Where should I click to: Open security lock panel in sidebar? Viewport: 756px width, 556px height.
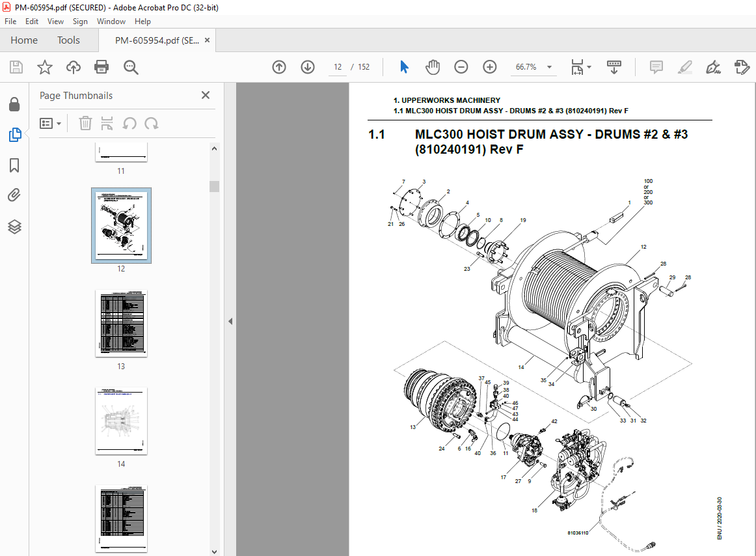coord(14,104)
